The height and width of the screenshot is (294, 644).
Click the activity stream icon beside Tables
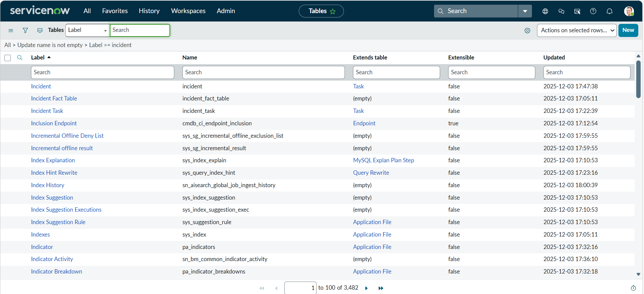point(40,30)
